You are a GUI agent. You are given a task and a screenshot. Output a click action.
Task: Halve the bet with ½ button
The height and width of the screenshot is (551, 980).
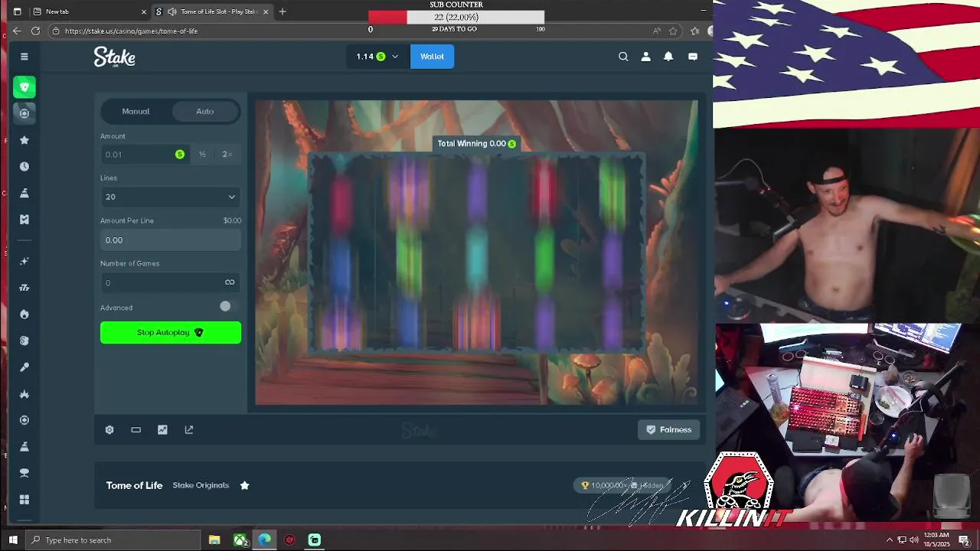(x=202, y=155)
